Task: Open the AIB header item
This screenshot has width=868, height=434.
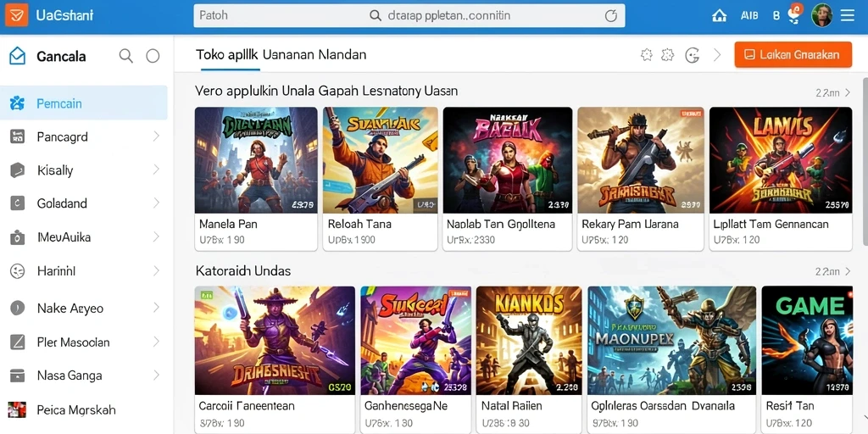Action: point(749,15)
